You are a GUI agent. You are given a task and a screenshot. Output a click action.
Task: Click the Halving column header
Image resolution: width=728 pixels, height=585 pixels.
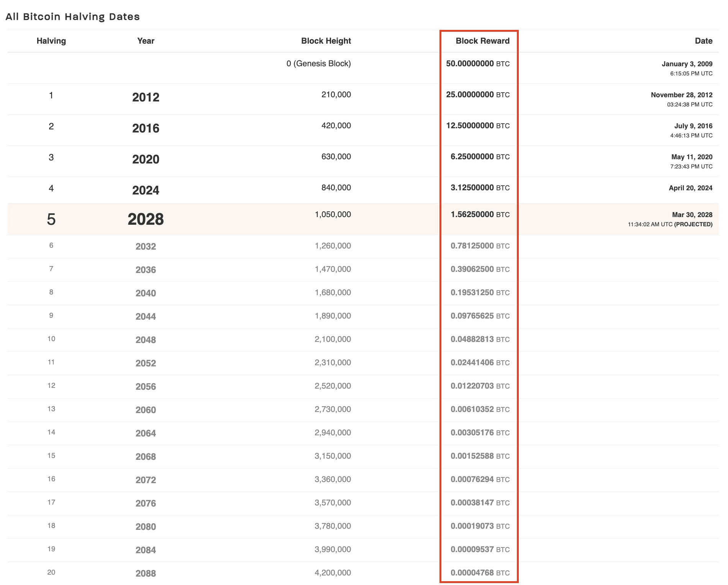(51, 41)
